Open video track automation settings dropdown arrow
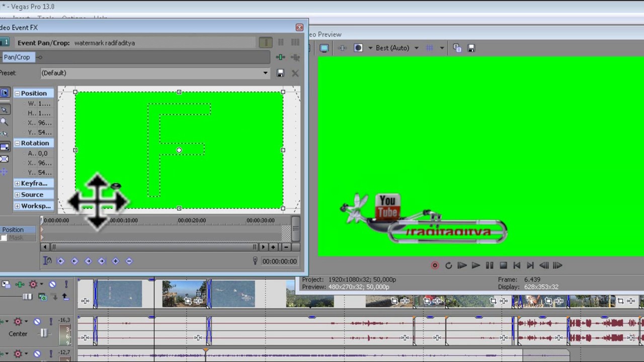The height and width of the screenshot is (362, 644). pos(41,285)
